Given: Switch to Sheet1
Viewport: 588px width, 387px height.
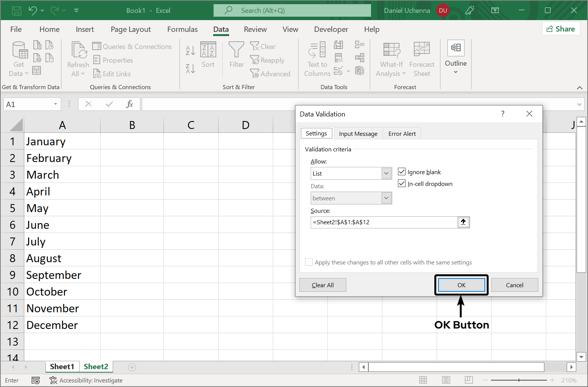Looking at the screenshot, I should click(62, 367).
